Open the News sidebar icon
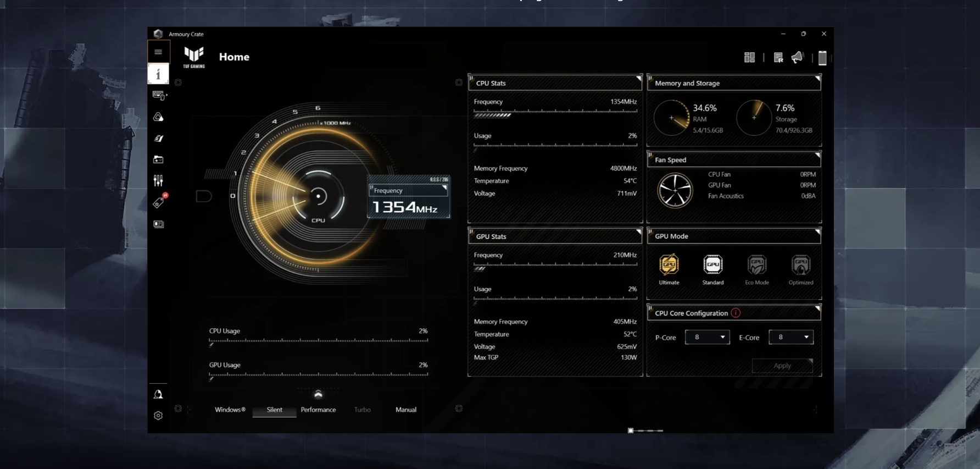Image resolution: width=980 pixels, height=469 pixels. pos(158,224)
